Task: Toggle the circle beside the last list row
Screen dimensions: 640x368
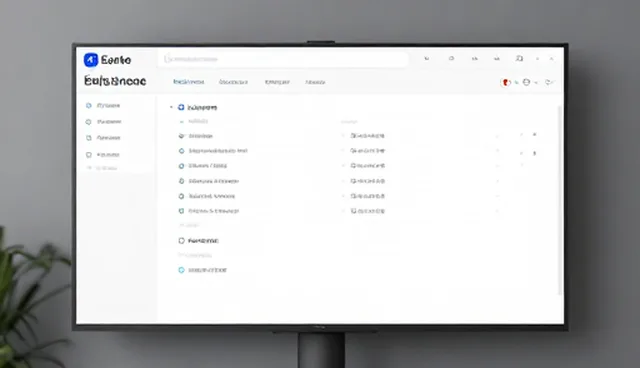Action: click(182, 211)
